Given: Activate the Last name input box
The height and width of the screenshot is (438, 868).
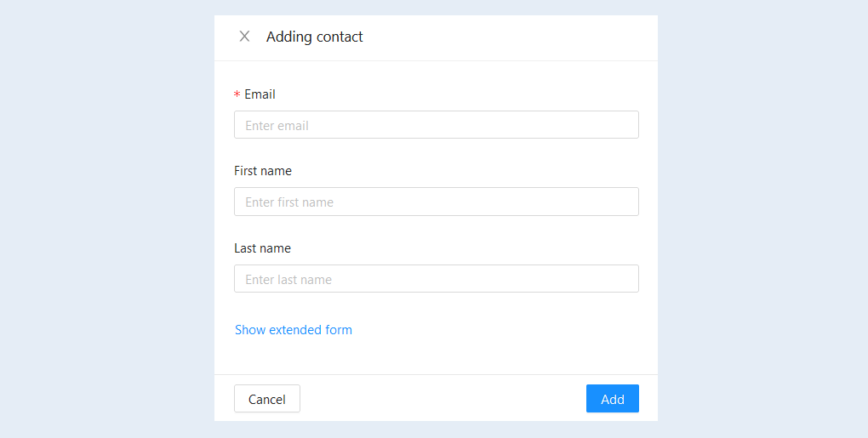Looking at the screenshot, I should pyautogui.click(x=437, y=279).
